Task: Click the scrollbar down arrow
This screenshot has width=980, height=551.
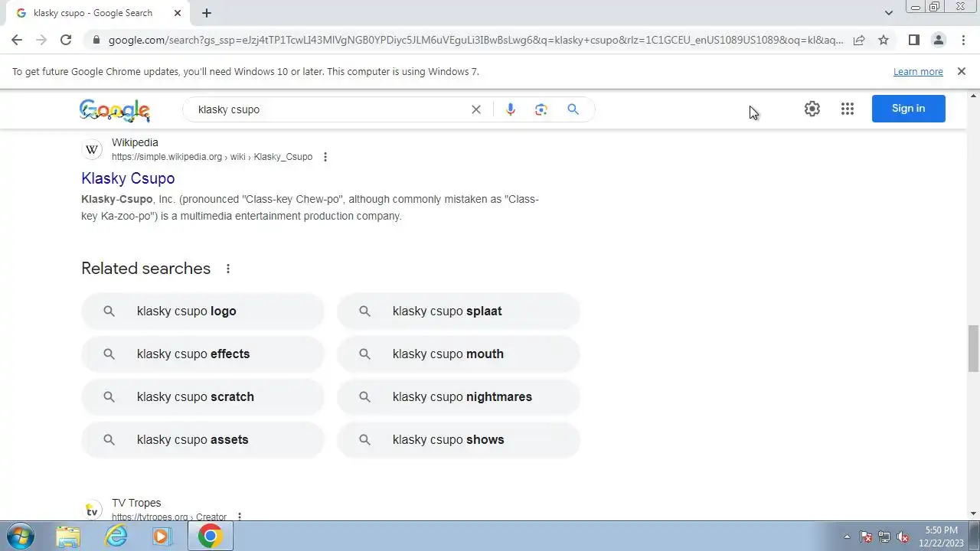Action: [973, 514]
